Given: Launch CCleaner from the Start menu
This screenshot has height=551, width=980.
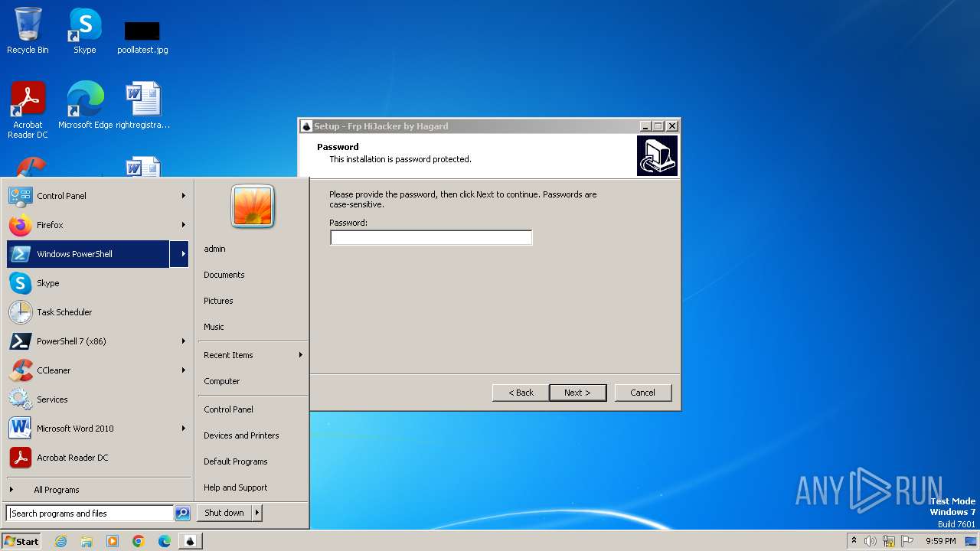Looking at the screenshot, I should [88, 370].
